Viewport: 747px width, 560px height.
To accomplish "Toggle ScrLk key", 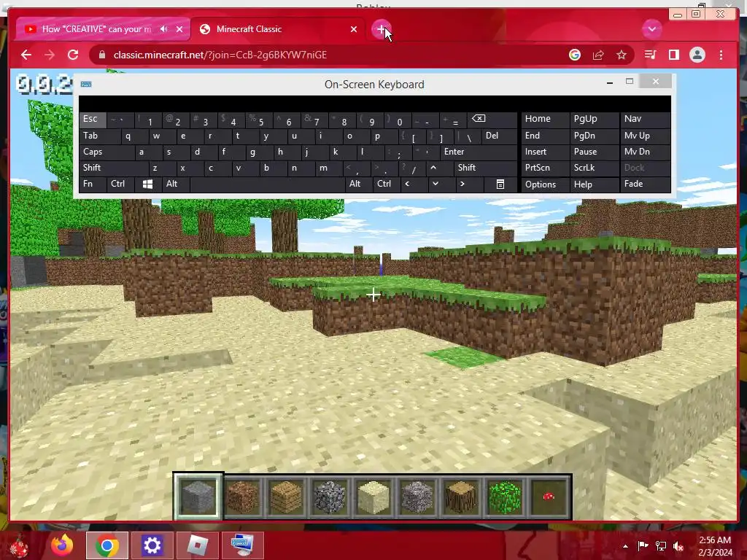I will tap(594, 168).
